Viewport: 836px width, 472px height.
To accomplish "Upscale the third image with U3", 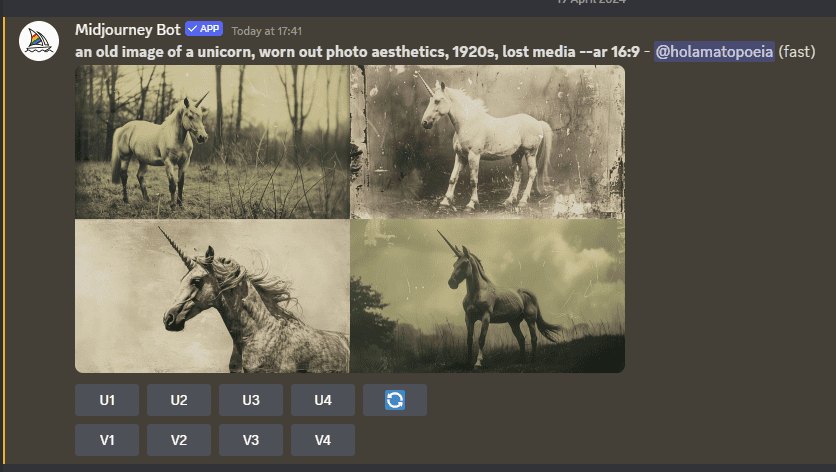I will pyautogui.click(x=251, y=400).
